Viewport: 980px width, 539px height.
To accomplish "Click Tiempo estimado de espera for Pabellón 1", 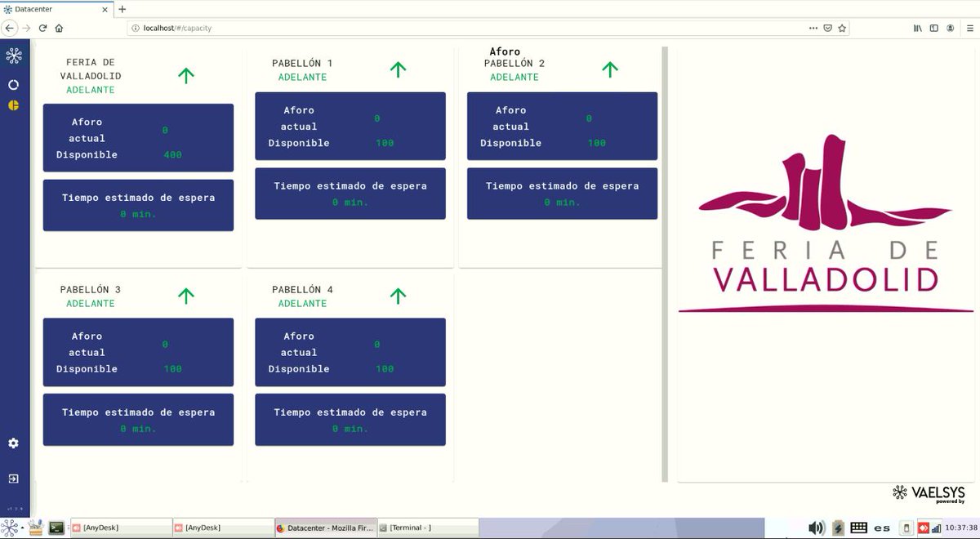I will [350, 194].
